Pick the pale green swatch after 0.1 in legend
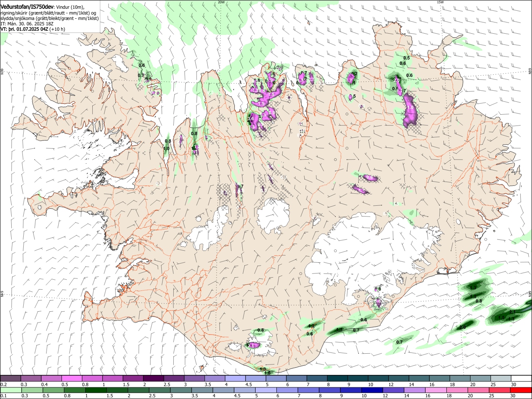This screenshot has height=399, width=532. click(11, 390)
